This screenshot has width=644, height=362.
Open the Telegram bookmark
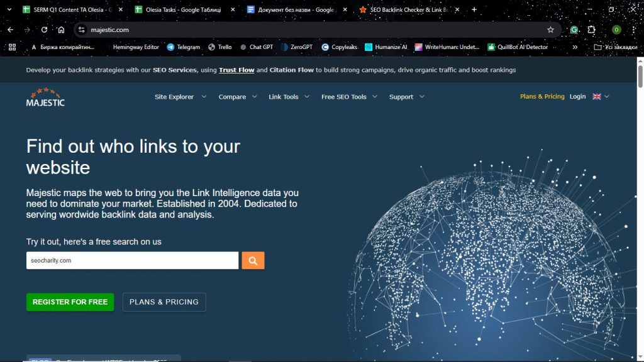tap(183, 47)
